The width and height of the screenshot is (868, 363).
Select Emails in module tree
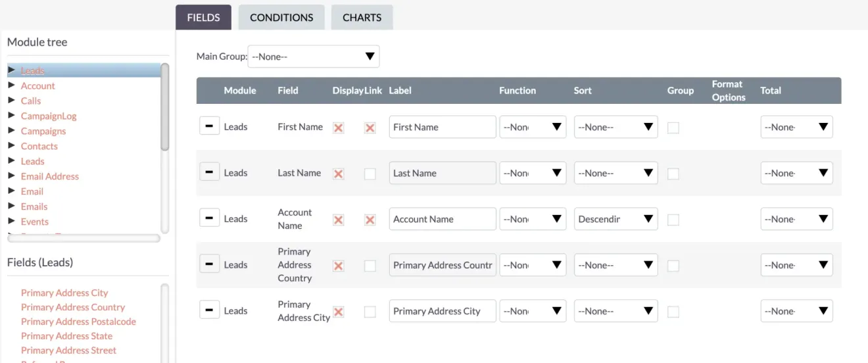coord(34,206)
